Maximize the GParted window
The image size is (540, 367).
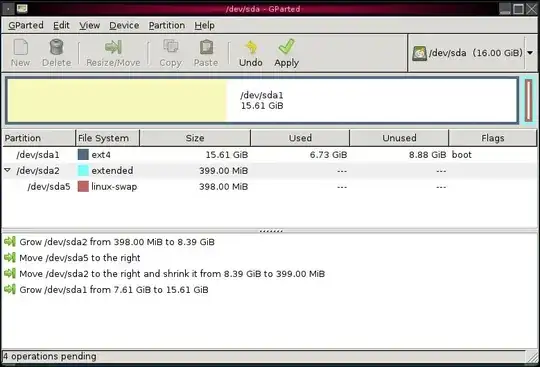point(518,9)
